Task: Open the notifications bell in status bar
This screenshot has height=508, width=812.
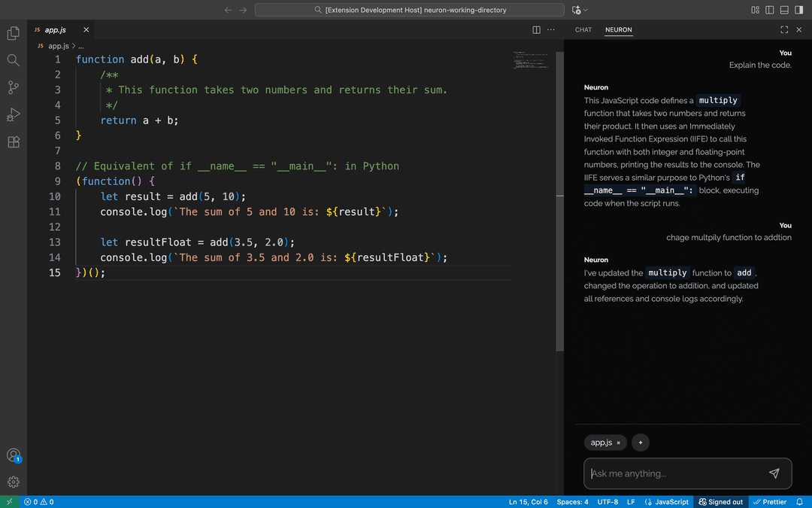Action: (x=799, y=502)
